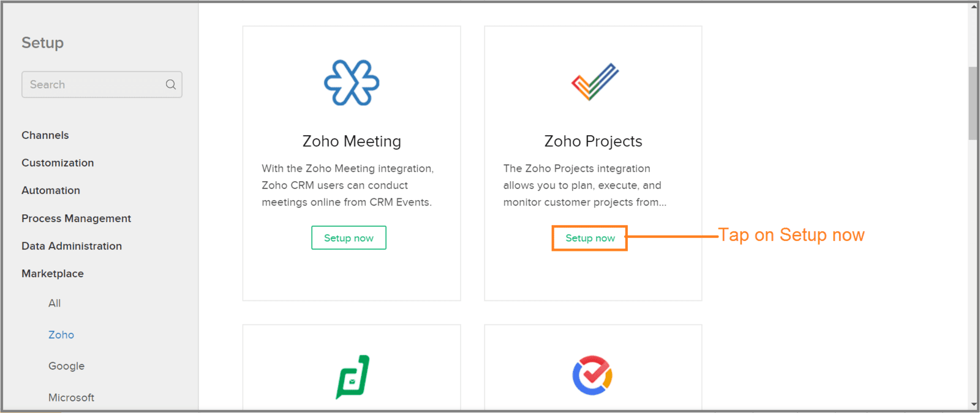Select All under Marketplace
Screen dimensions: 980x413
click(x=55, y=303)
